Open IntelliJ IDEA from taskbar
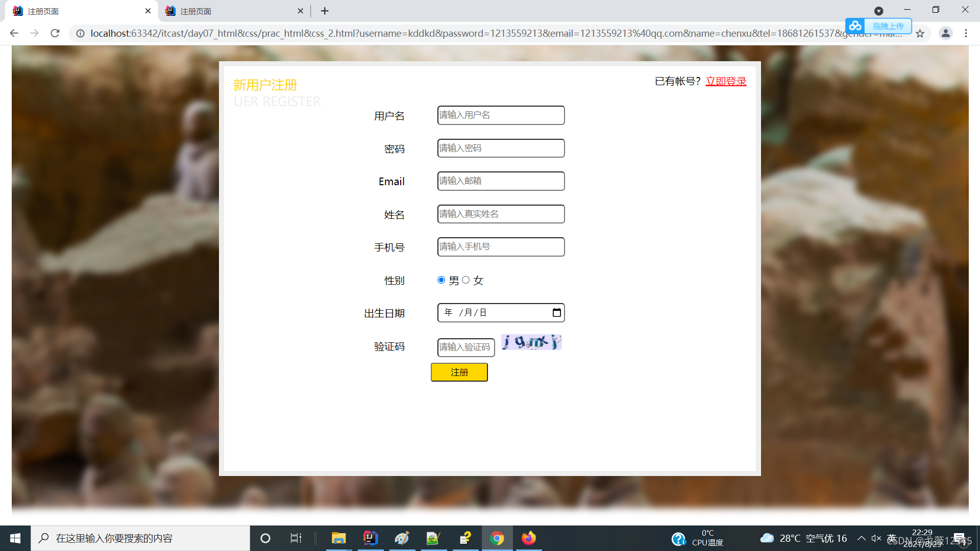 (x=370, y=538)
